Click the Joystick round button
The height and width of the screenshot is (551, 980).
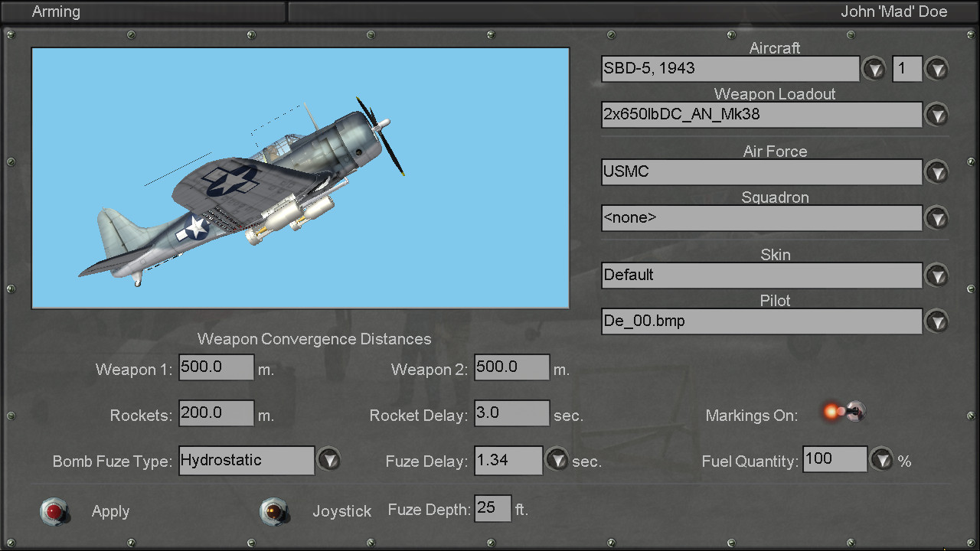point(274,511)
